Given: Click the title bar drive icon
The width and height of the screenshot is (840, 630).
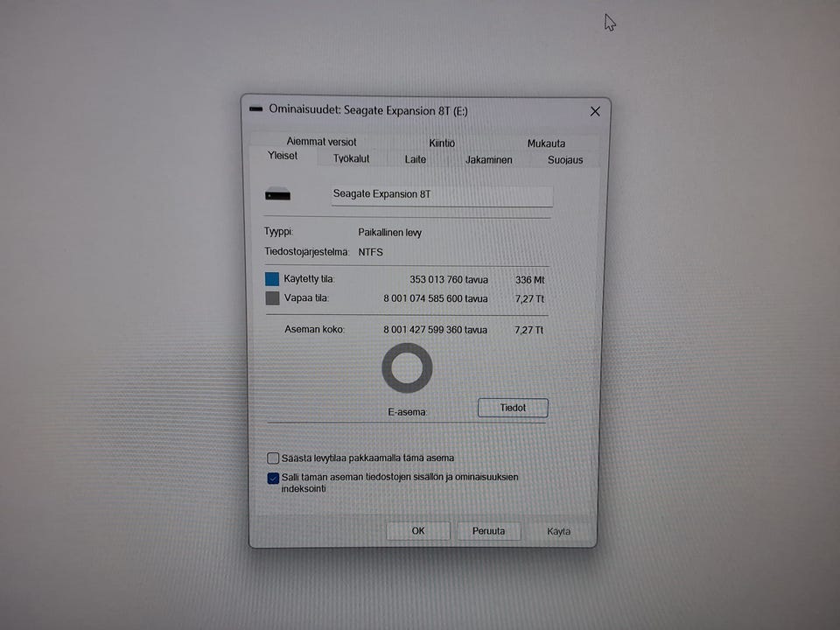Looking at the screenshot, I should click(x=256, y=109).
